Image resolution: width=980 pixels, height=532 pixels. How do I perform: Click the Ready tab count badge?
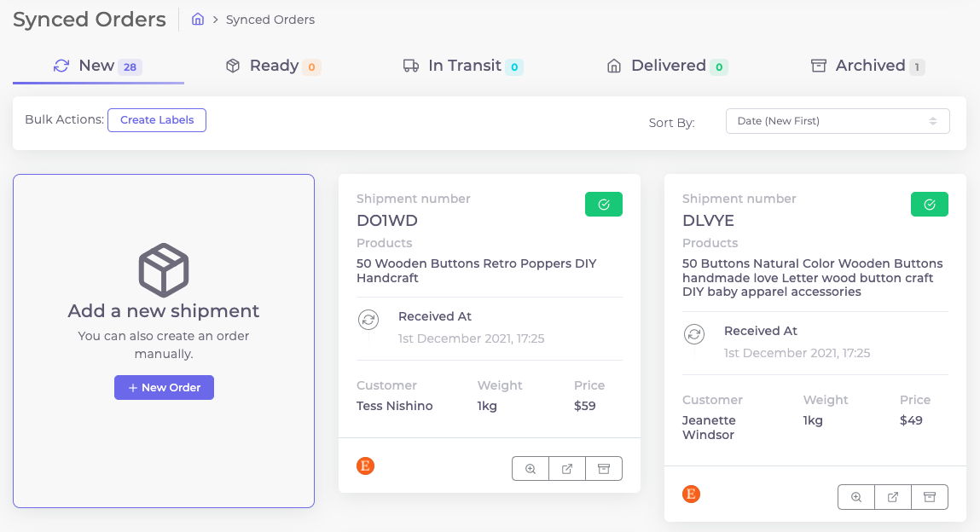coord(311,66)
